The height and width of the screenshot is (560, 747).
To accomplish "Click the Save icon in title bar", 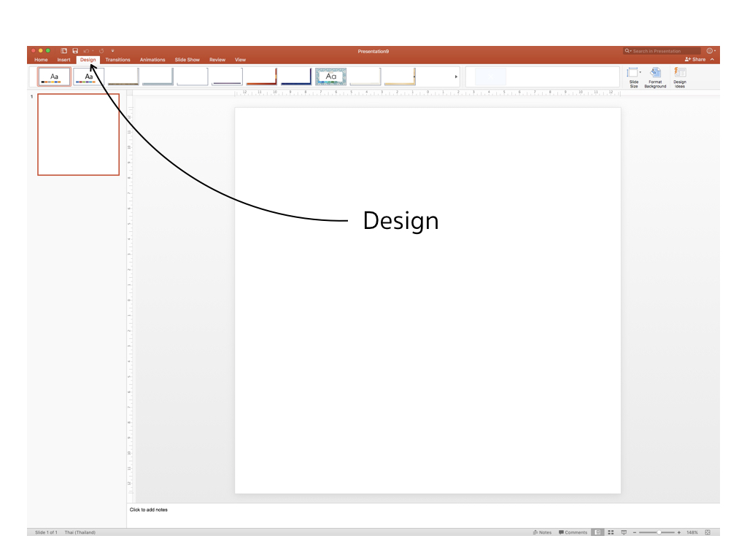I will pyautogui.click(x=75, y=51).
